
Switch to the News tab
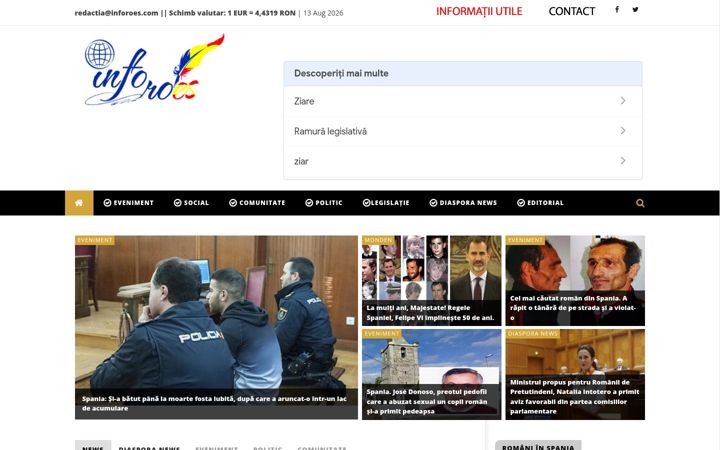tap(93, 446)
